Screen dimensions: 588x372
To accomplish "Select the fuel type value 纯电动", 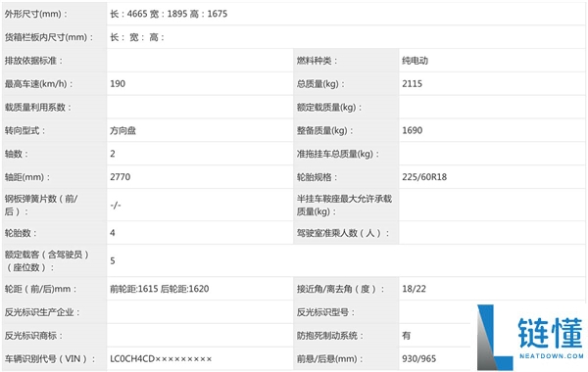I will coord(415,61).
